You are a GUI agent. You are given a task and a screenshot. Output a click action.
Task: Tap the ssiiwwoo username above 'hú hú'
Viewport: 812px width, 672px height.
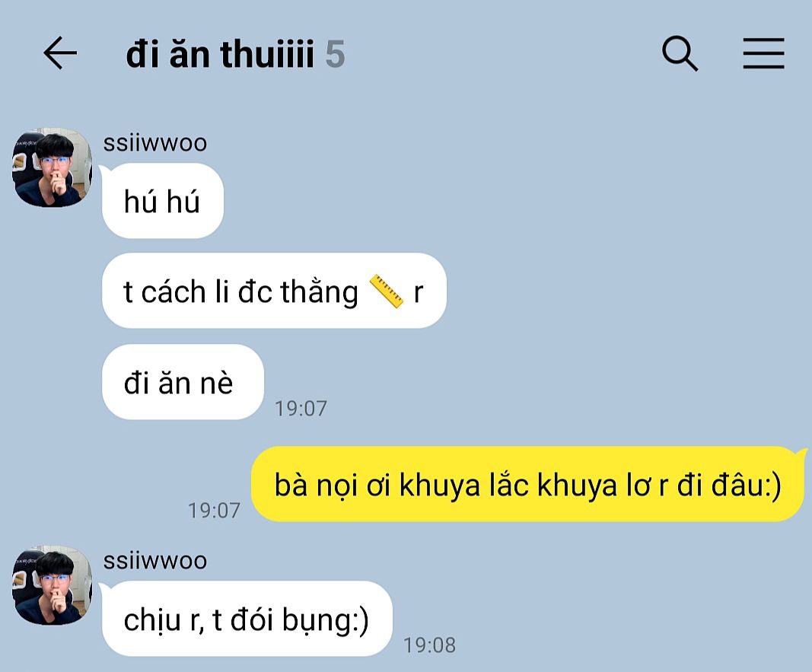tap(154, 143)
